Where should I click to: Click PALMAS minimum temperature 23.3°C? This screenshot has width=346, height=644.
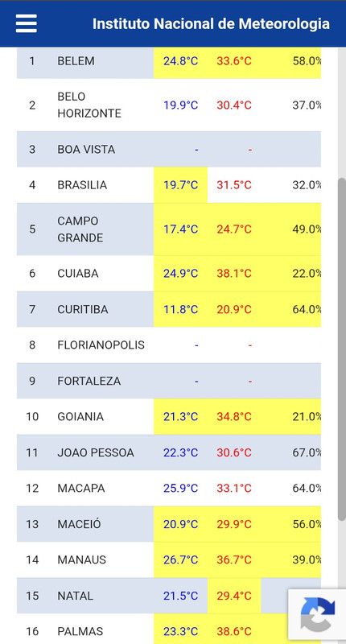(x=180, y=631)
